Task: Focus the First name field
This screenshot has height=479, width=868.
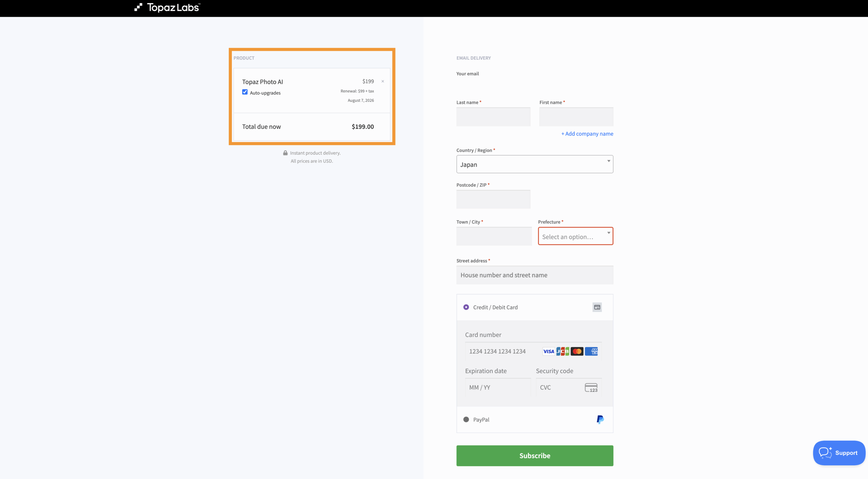Action: click(576, 117)
